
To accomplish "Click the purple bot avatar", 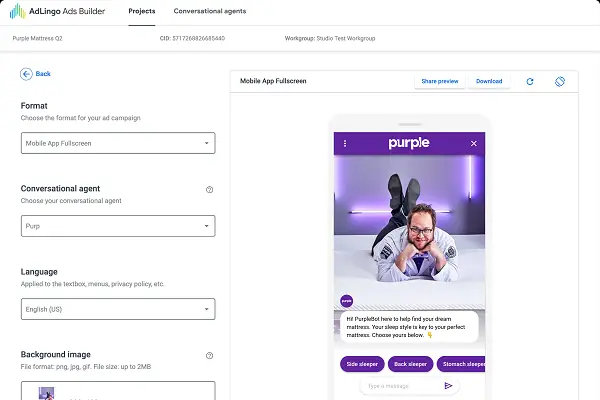I will 346,301.
